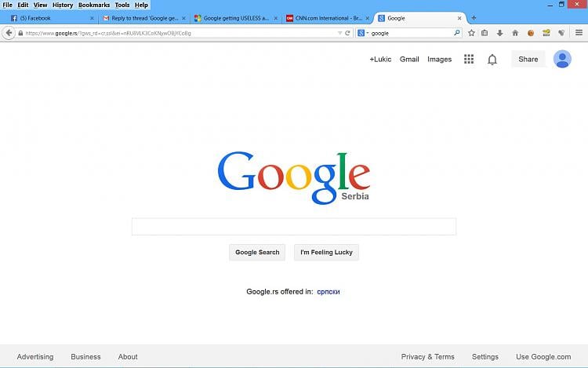Open the Help menu

pos(141,5)
